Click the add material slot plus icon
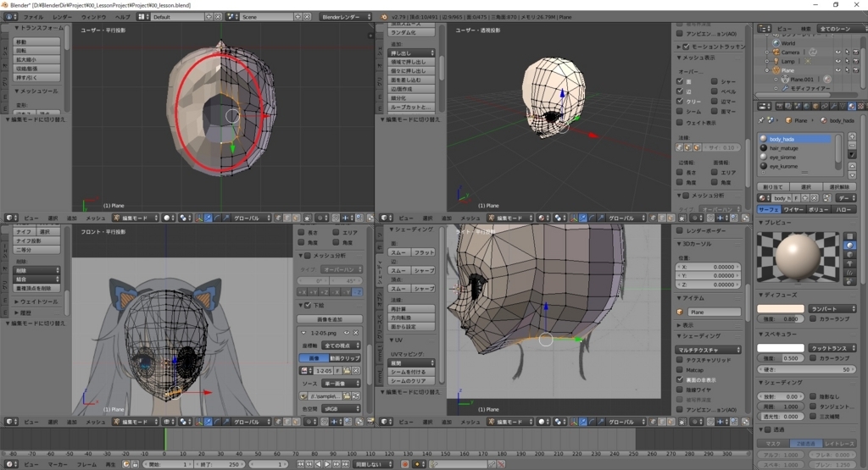Viewport: 868px width, 470px height. click(x=850, y=138)
